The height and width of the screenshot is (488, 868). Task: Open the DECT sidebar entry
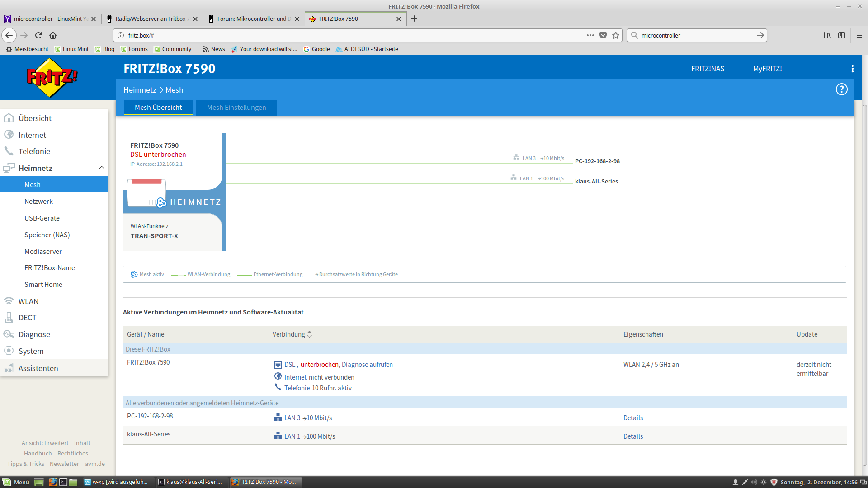(54, 318)
